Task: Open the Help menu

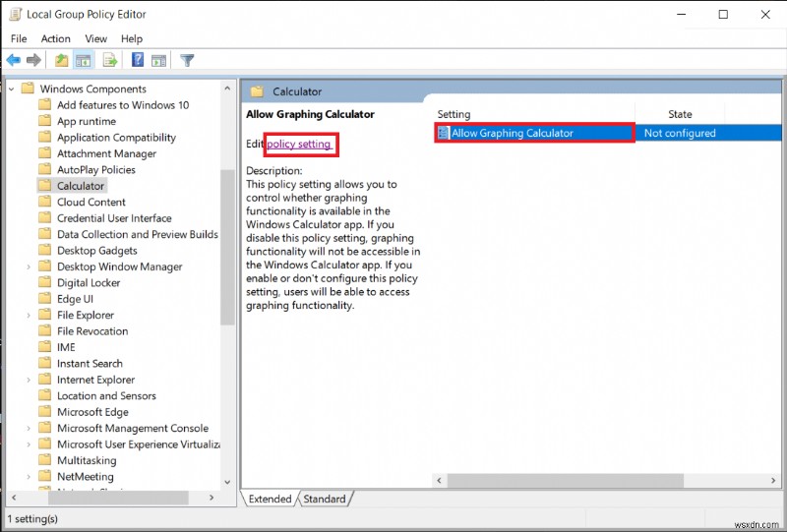Action: [x=132, y=38]
